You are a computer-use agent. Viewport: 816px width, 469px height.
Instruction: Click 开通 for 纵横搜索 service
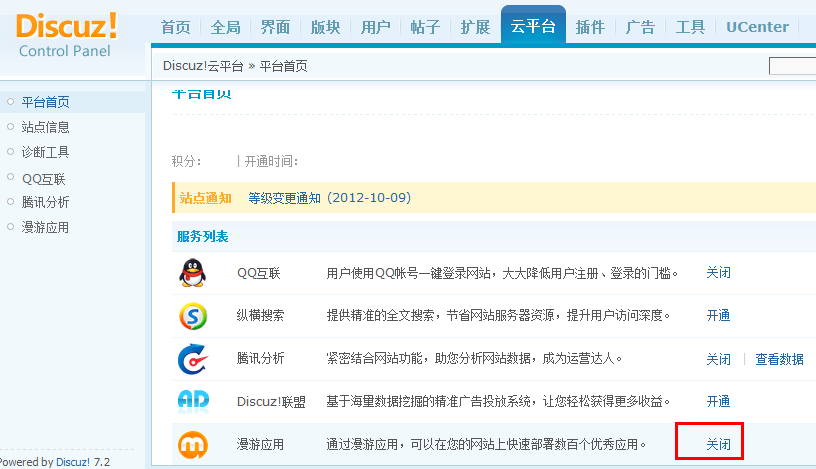[718, 315]
